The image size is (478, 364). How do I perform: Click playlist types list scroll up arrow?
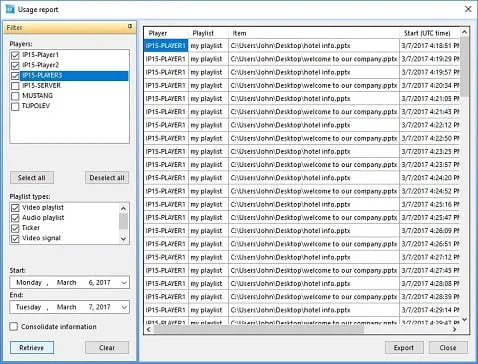tap(123, 209)
